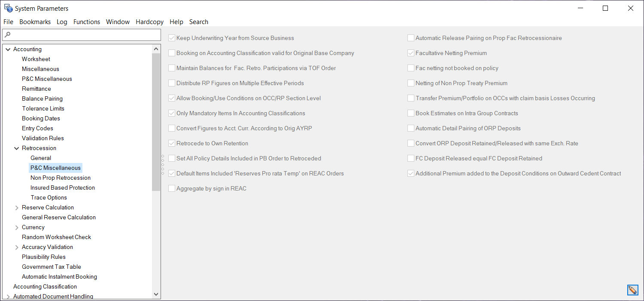Enable Distribute RP Figures on Multiple Effective Periods

pos(172,83)
